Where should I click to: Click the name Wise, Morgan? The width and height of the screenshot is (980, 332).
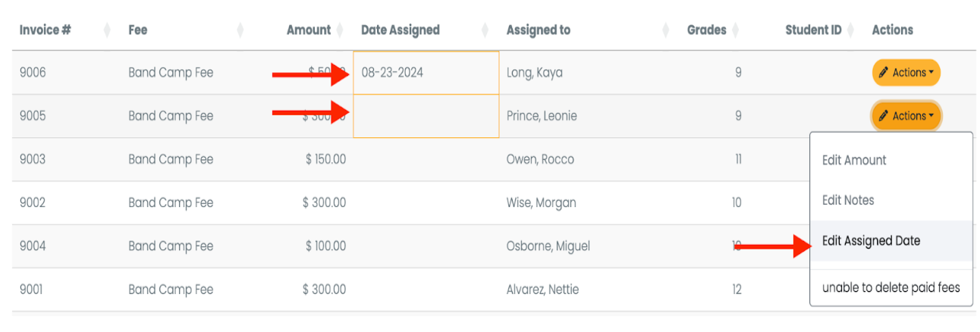point(541,203)
